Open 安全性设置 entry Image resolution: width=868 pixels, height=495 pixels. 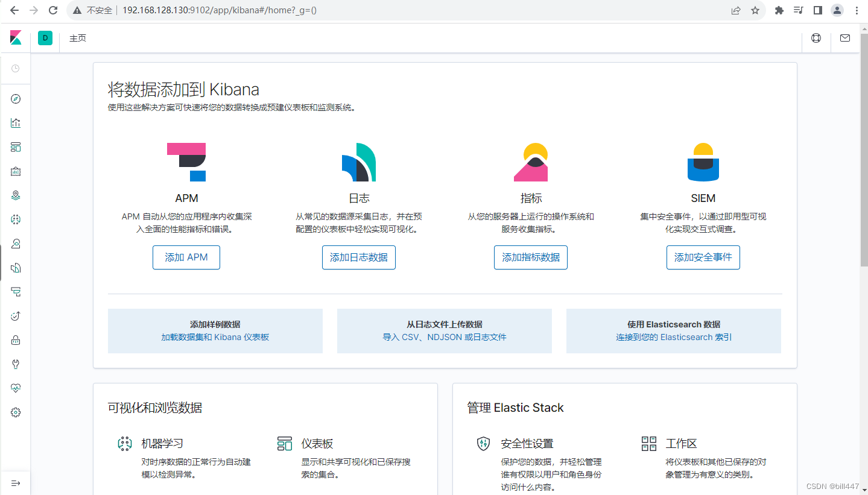point(527,444)
